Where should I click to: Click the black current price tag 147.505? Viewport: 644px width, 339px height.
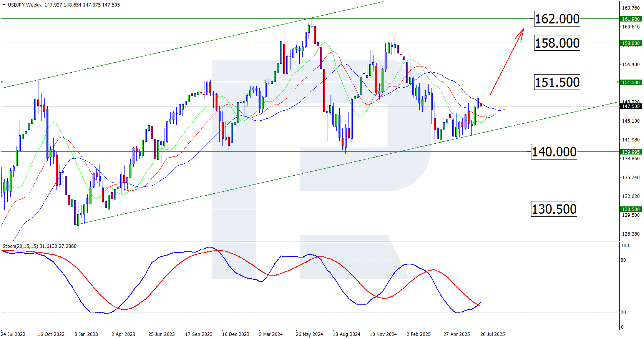point(631,106)
